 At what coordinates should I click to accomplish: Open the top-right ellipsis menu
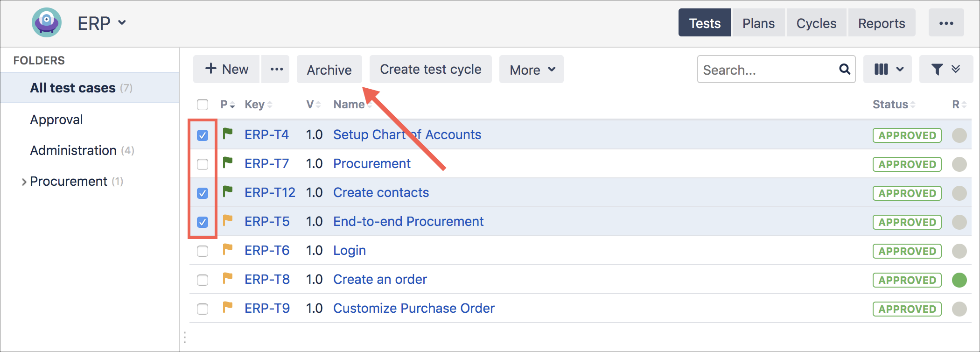[946, 23]
